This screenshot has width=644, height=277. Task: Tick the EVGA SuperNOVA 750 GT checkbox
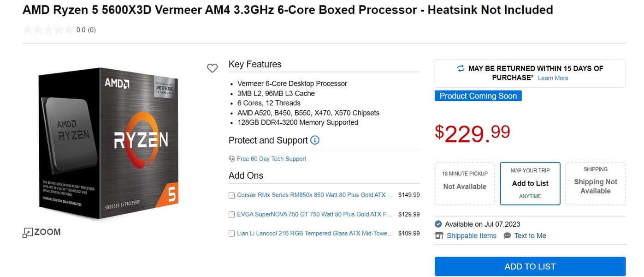[232, 215]
